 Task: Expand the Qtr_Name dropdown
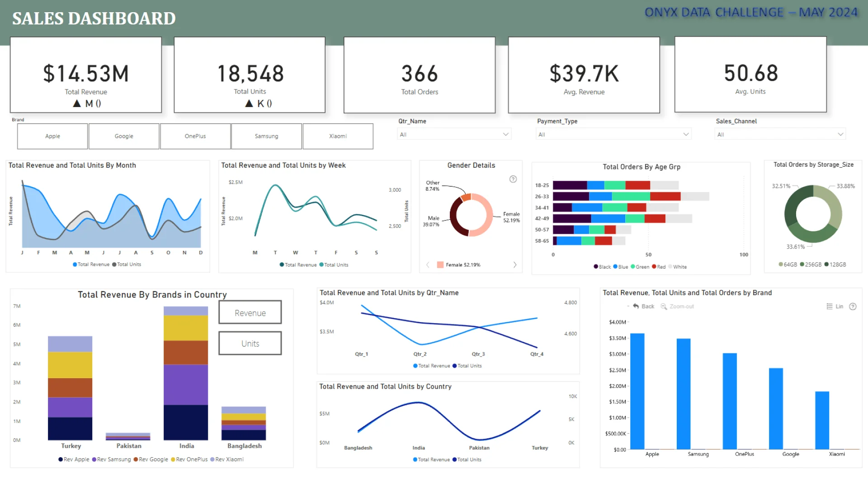click(x=505, y=134)
